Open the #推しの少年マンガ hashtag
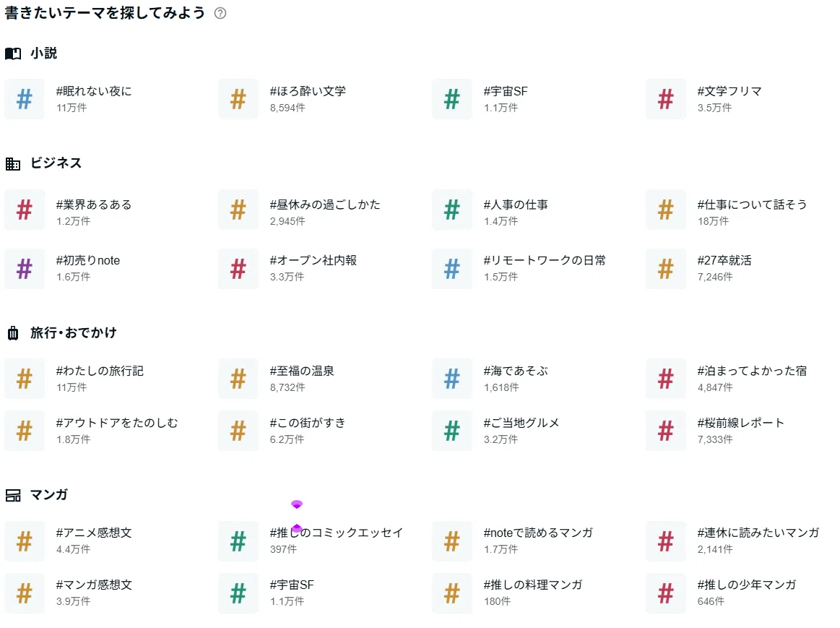The image size is (840, 628). (746, 585)
